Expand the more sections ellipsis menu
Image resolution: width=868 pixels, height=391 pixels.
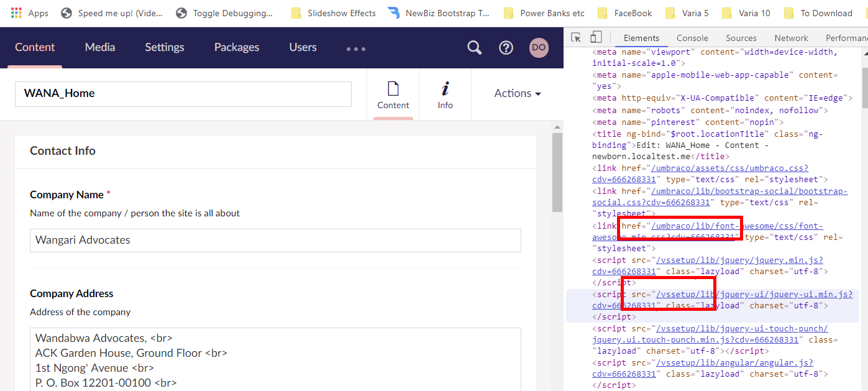(x=356, y=48)
